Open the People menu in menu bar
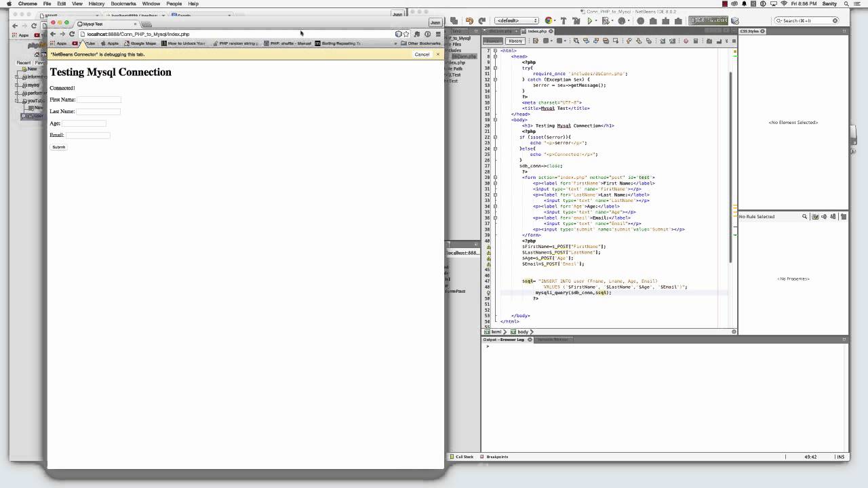 click(174, 3)
